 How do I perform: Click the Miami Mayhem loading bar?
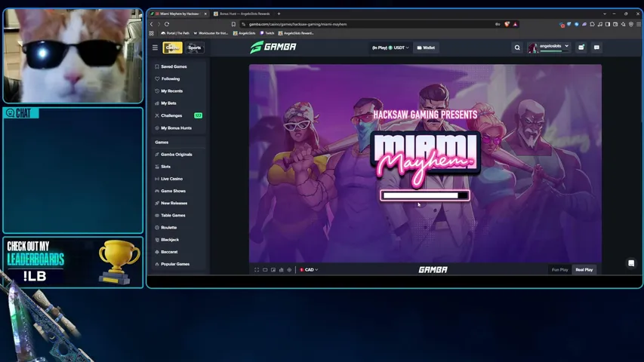425,195
